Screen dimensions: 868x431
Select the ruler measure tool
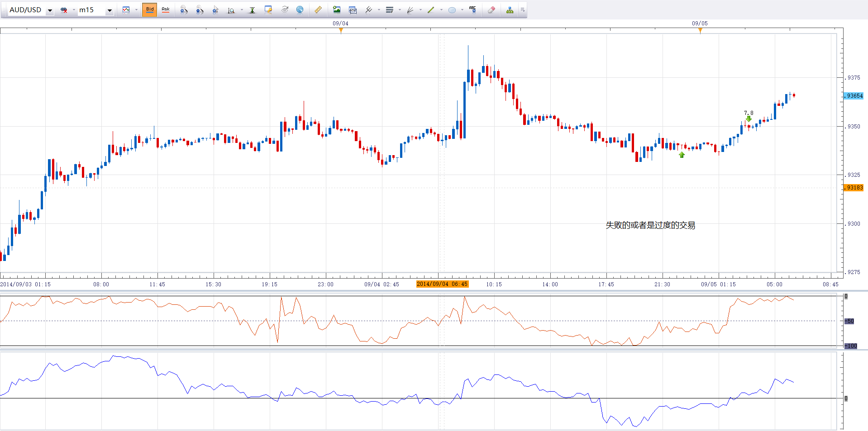[x=318, y=10]
